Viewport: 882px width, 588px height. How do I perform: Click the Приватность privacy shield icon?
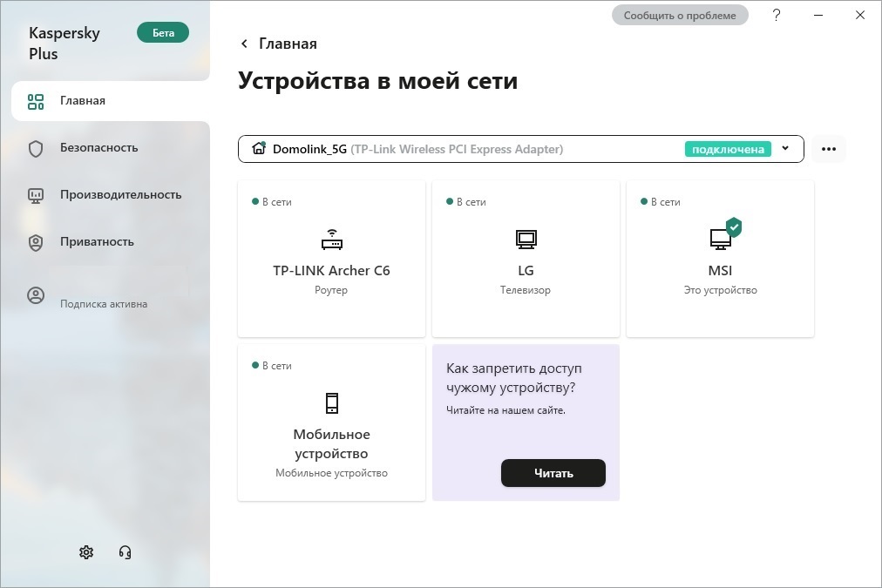pos(36,243)
